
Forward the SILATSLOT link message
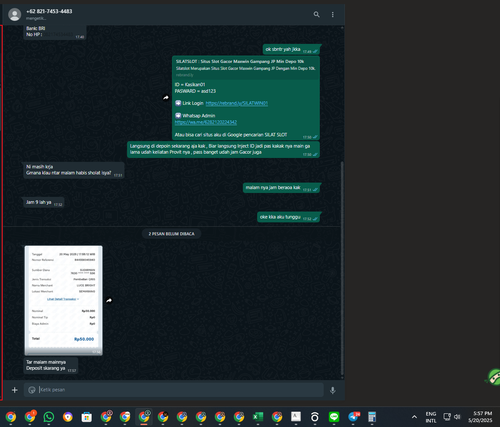click(x=166, y=98)
